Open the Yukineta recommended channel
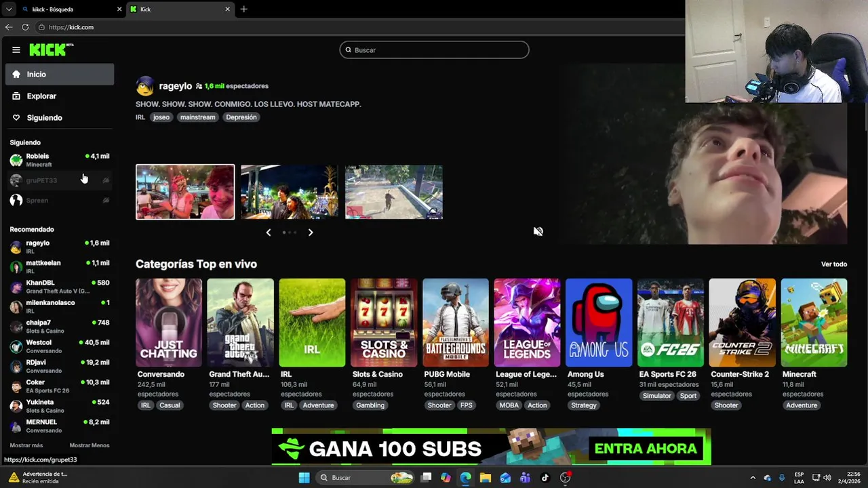This screenshot has width=868, height=488. click(x=60, y=406)
